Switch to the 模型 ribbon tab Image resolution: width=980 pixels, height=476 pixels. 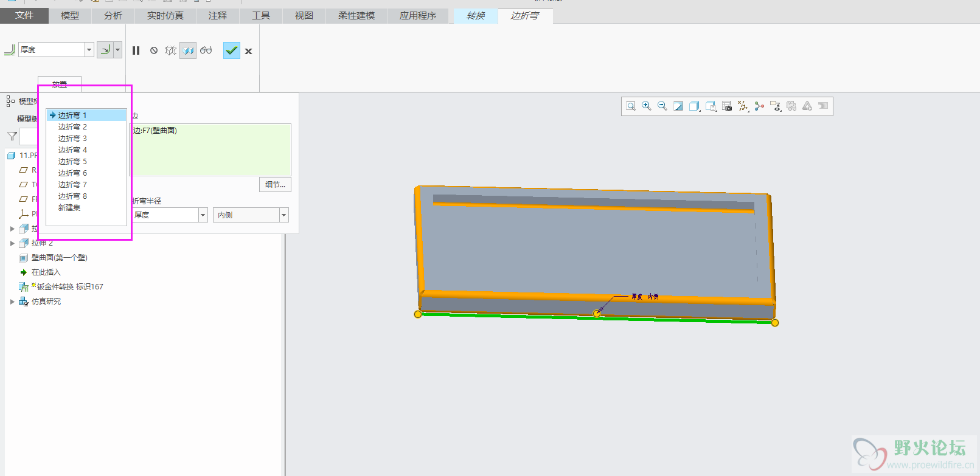tap(70, 16)
